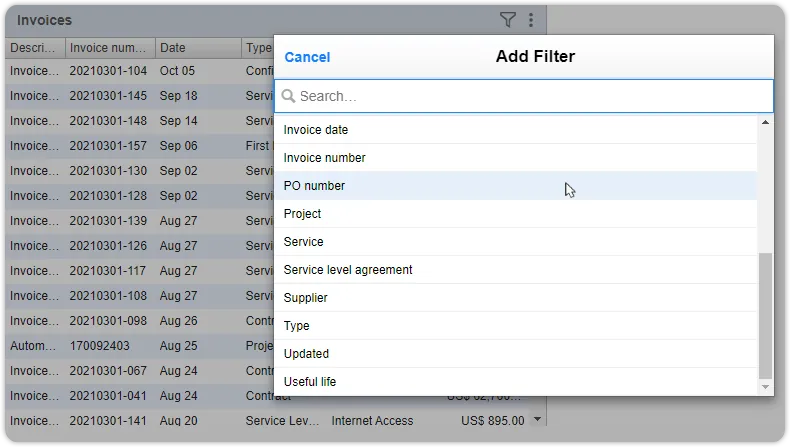Screen dimensions: 790x447
Task: Click the Aug 20 date cell
Action: [178, 421]
